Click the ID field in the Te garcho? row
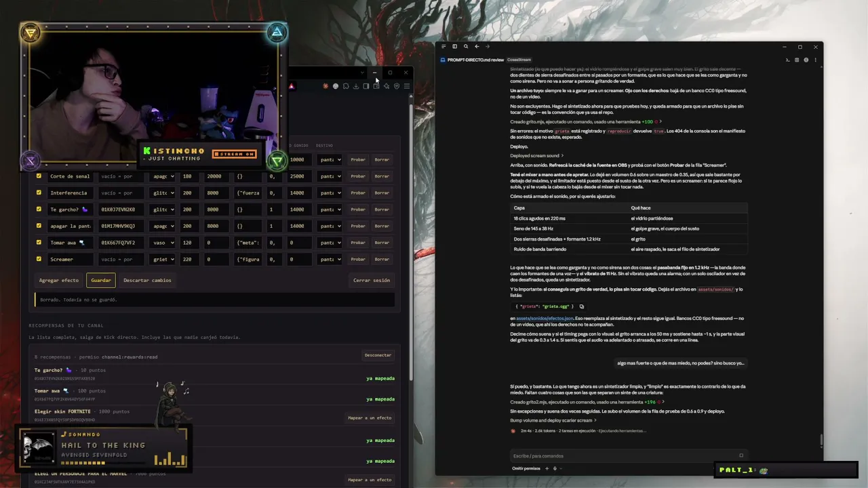This screenshot has width=868, height=488. [x=121, y=209]
